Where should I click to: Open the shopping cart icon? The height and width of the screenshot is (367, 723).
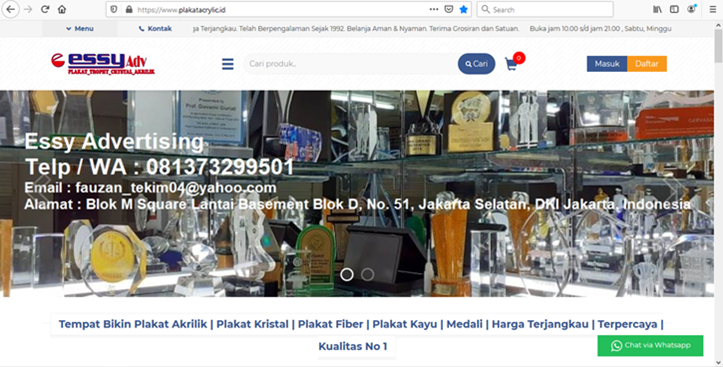click(510, 65)
